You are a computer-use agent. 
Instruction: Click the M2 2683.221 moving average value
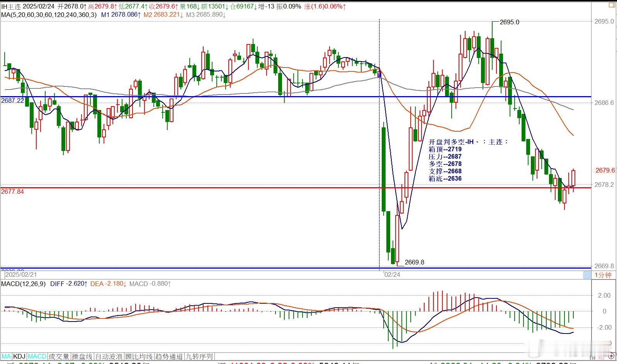tap(163, 15)
